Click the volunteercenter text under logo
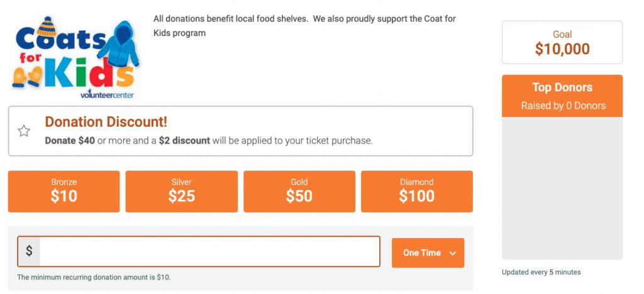Image resolution: width=644 pixels, height=294 pixels. 107,95
